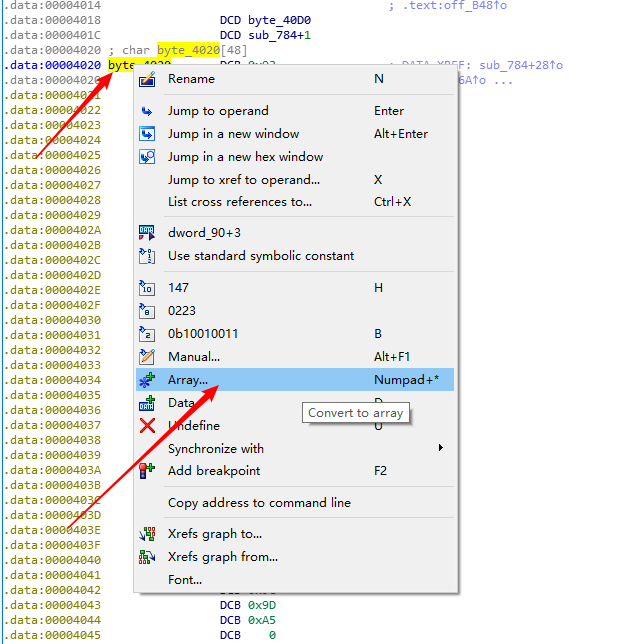Open the Font menu option
Screen dimensions: 623x644
click(x=295, y=580)
